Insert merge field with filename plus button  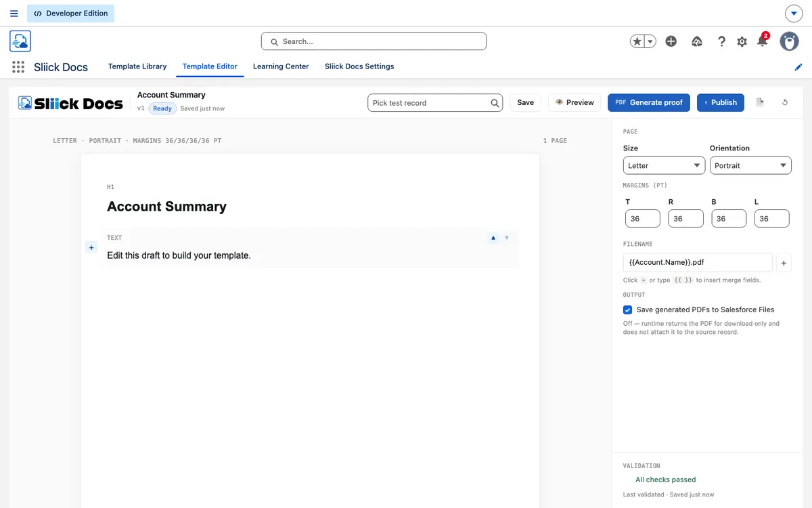783,262
